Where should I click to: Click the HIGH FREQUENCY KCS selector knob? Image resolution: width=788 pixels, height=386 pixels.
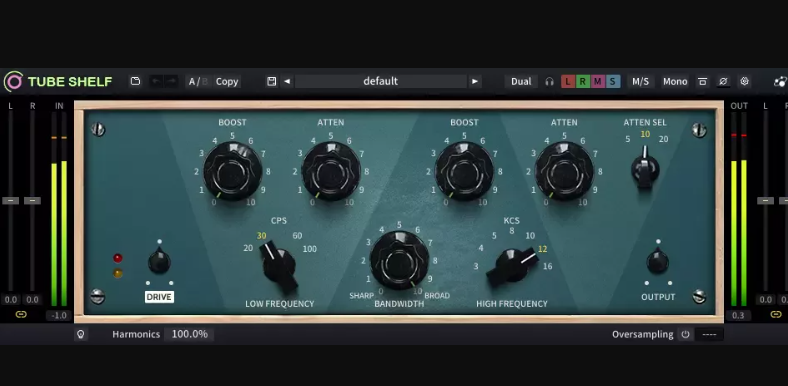coord(512,266)
